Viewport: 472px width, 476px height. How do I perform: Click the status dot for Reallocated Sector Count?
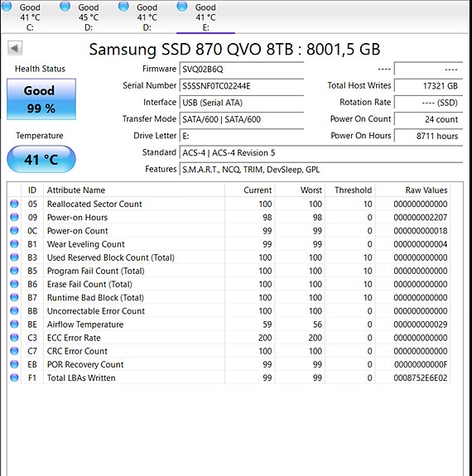coord(14,204)
